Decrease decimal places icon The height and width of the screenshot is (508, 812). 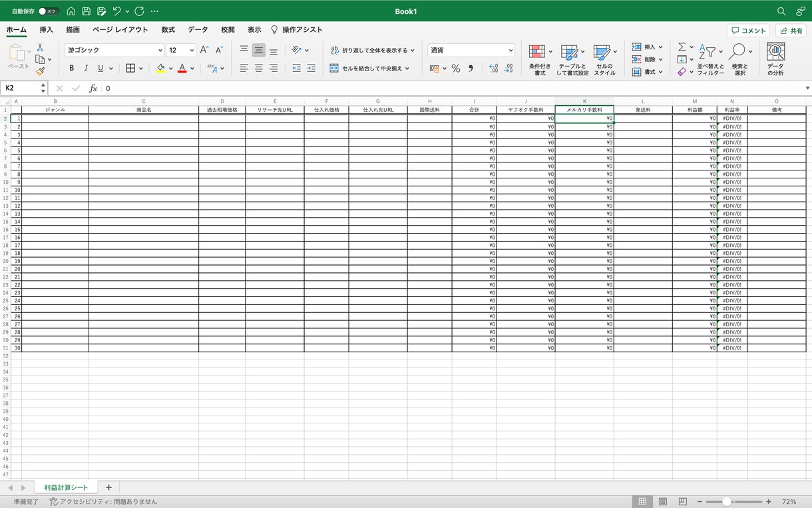[x=508, y=68]
